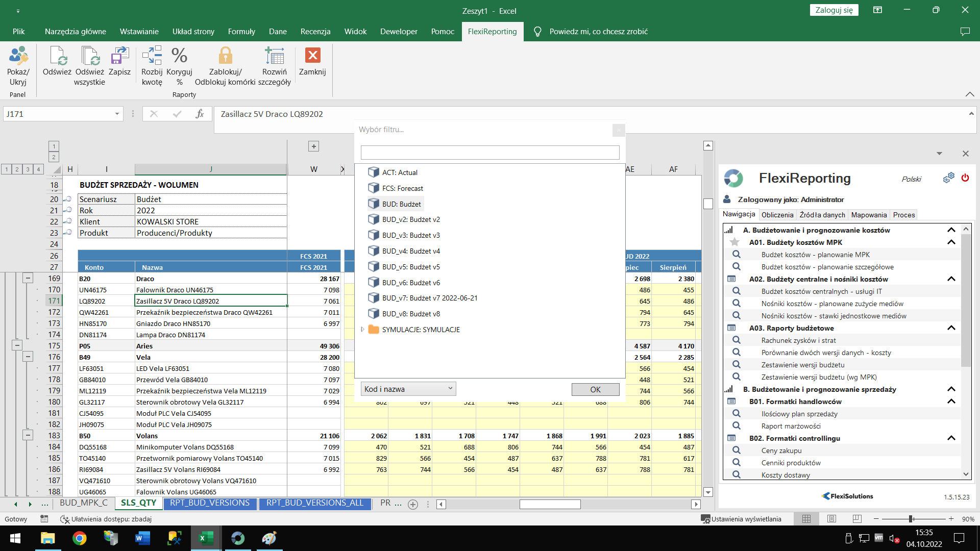The height and width of the screenshot is (551, 980).
Task: Click the Koryguj % icon
Action: (179, 56)
